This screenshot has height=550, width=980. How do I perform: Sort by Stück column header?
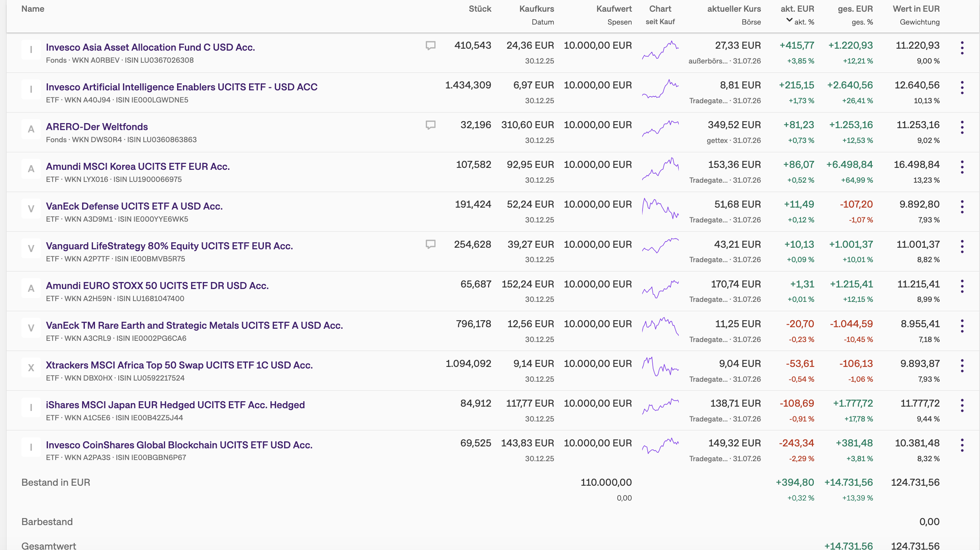pos(479,9)
